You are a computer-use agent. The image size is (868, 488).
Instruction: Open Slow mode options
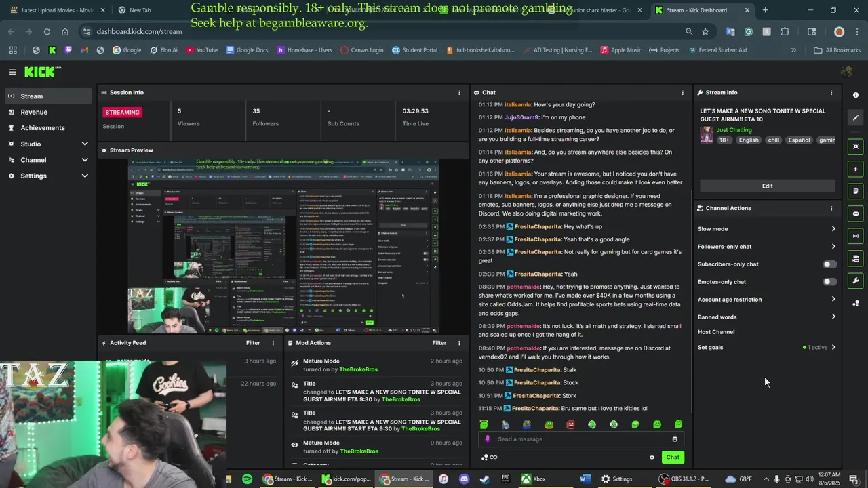pyautogui.click(x=767, y=229)
